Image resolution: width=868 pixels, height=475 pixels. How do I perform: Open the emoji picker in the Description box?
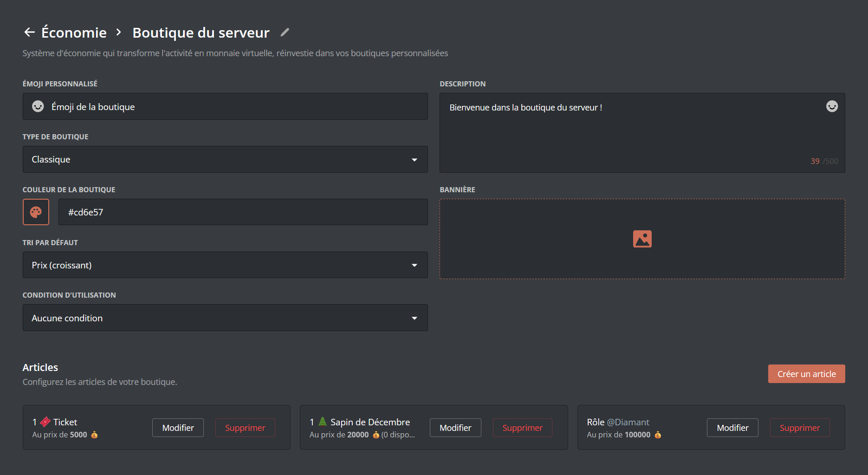tap(832, 106)
